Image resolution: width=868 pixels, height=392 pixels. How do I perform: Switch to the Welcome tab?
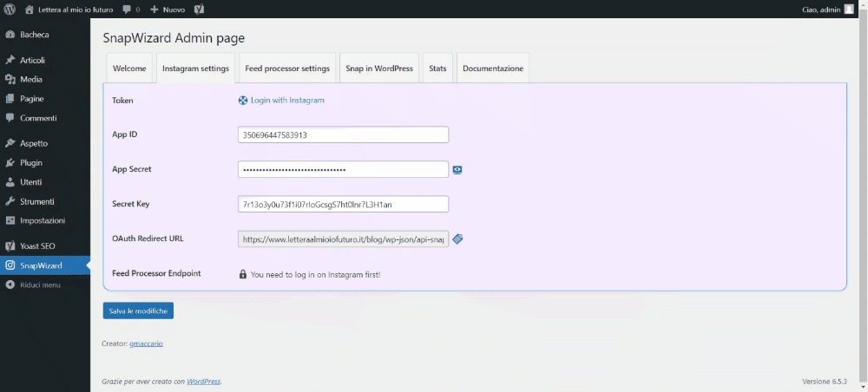[x=129, y=69]
